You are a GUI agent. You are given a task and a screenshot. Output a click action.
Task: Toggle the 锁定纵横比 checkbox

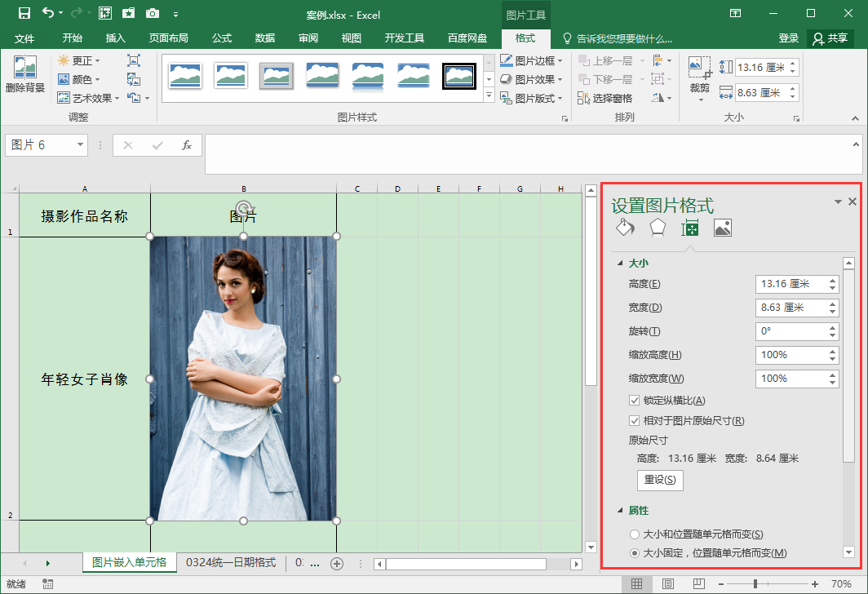tap(635, 400)
